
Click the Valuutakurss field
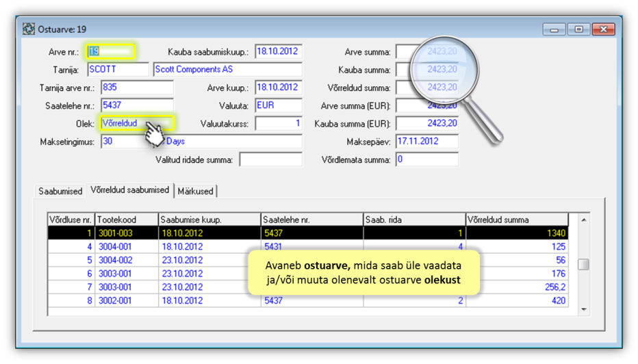[279, 123]
